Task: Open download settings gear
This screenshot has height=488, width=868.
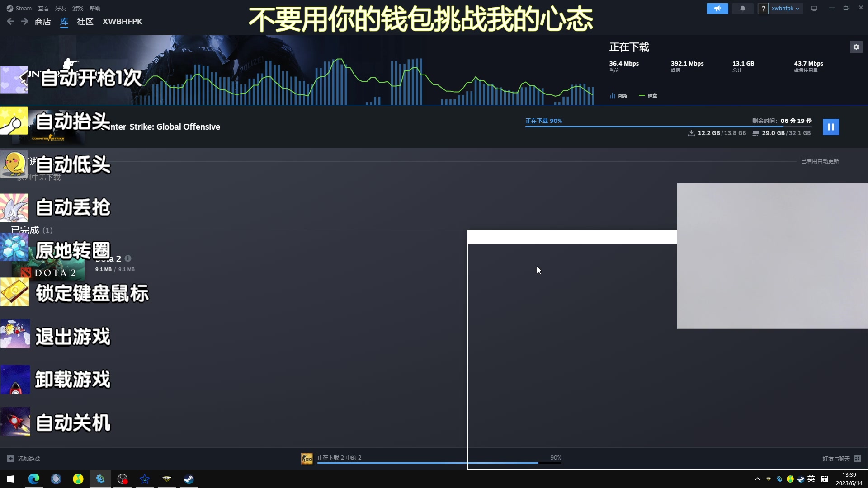Action: coord(856,47)
